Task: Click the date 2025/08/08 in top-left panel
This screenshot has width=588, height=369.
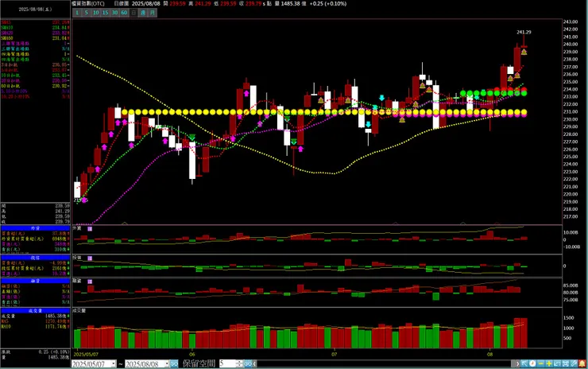Action: 35,9
